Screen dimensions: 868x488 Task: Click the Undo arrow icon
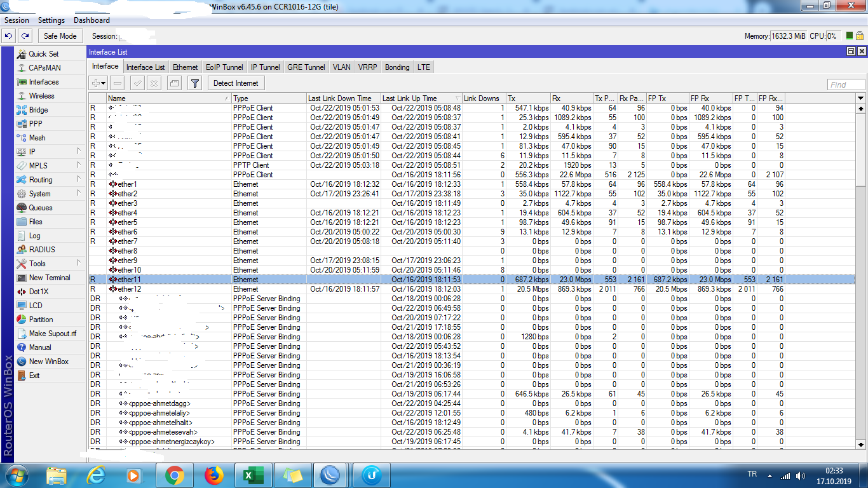point(8,36)
